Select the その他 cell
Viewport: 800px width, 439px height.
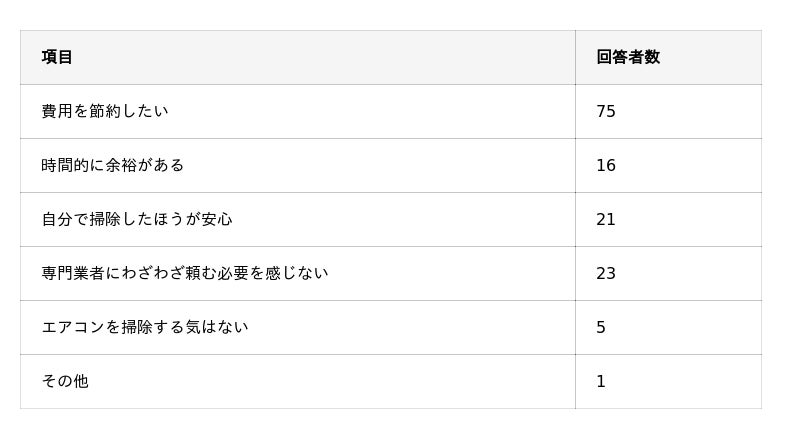pyautogui.click(x=65, y=381)
